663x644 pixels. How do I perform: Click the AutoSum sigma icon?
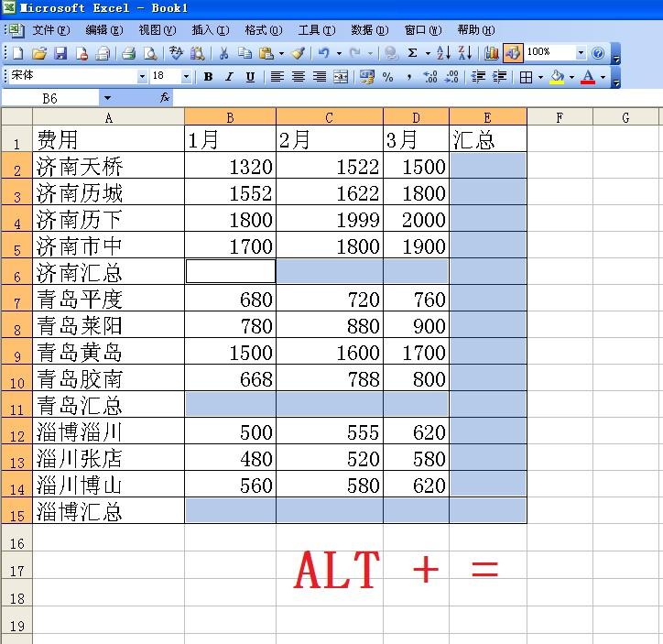[x=413, y=53]
